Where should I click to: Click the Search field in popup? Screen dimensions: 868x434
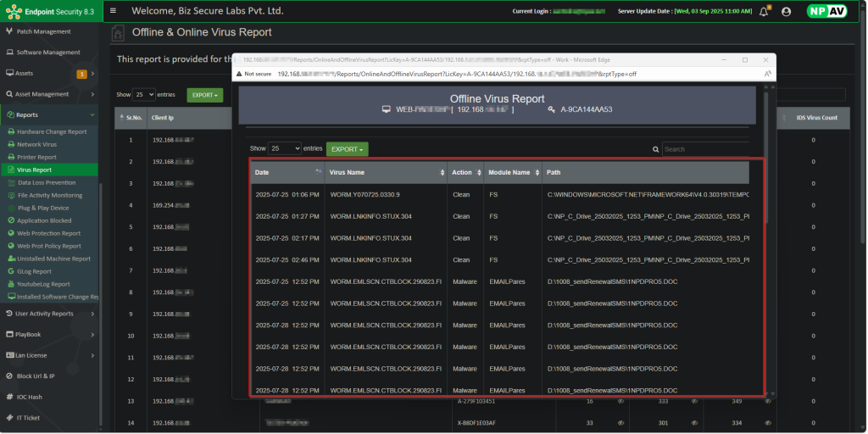click(x=705, y=149)
